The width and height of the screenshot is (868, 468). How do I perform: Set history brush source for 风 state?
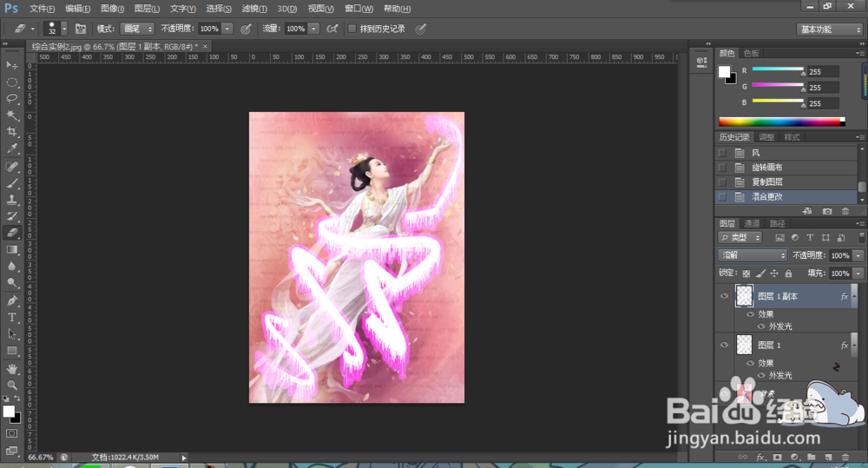click(722, 153)
